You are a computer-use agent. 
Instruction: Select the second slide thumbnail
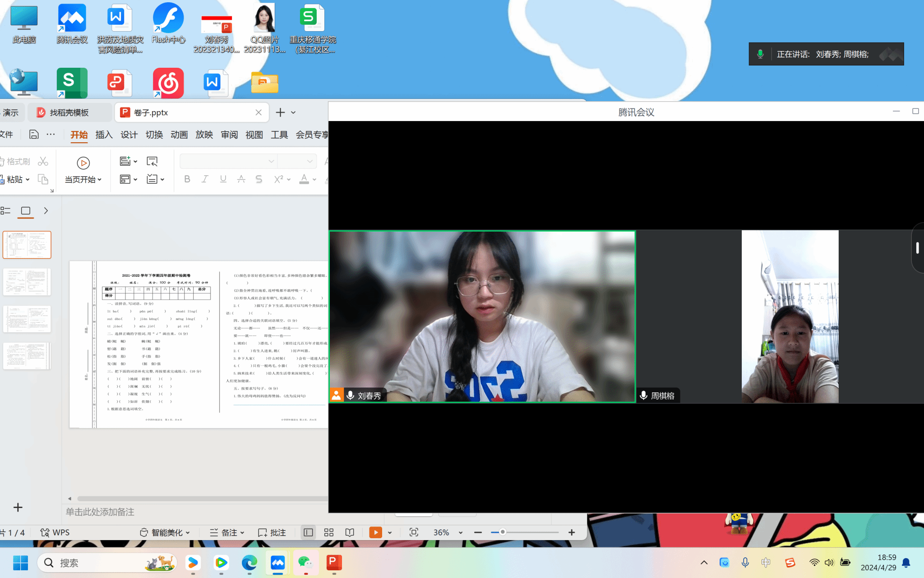27,282
